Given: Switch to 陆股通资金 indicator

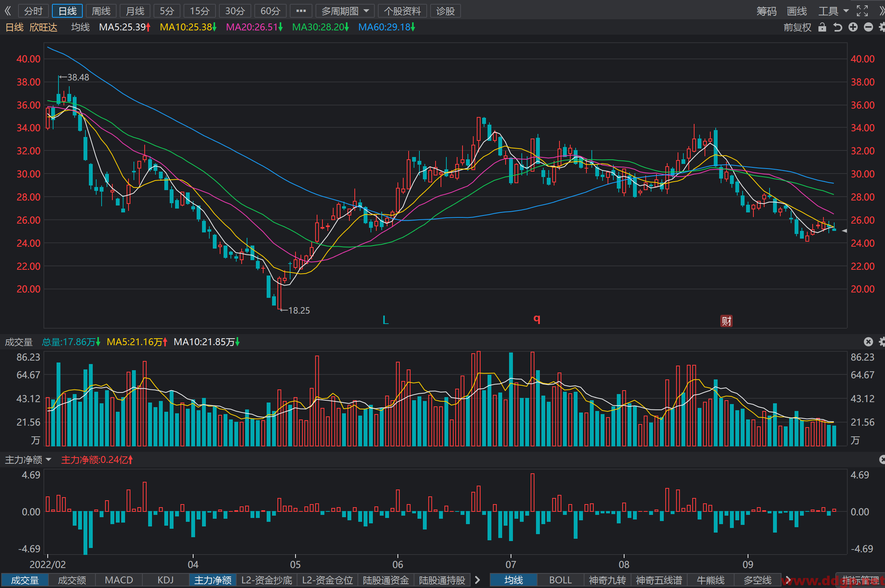Looking at the screenshot, I should [386, 580].
